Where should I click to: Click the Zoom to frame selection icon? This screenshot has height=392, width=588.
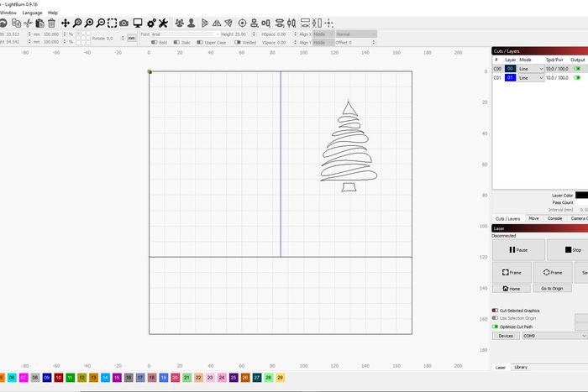click(x=113, y=23)
